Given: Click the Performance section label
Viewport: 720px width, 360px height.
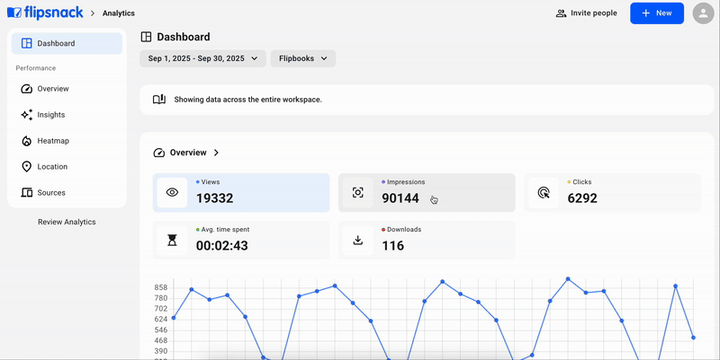Looking at the screenshot, I should click(x=36, y=68).
